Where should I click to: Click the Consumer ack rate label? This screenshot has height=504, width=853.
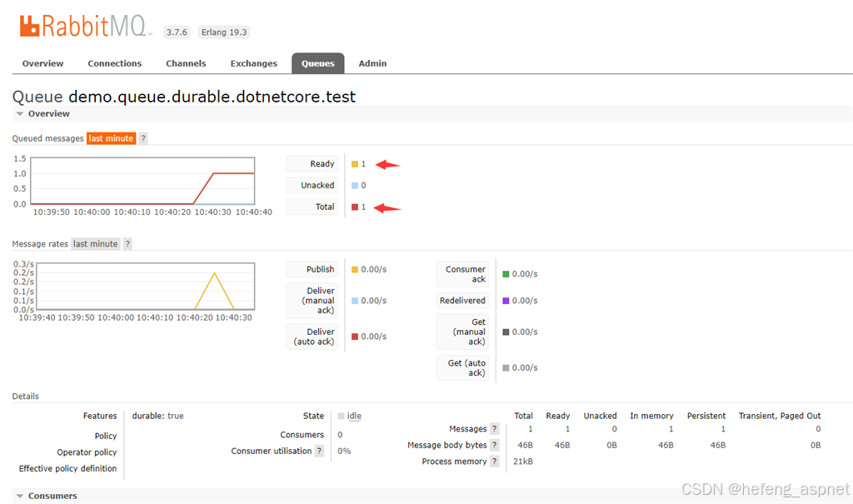click(x=462, y=274)
